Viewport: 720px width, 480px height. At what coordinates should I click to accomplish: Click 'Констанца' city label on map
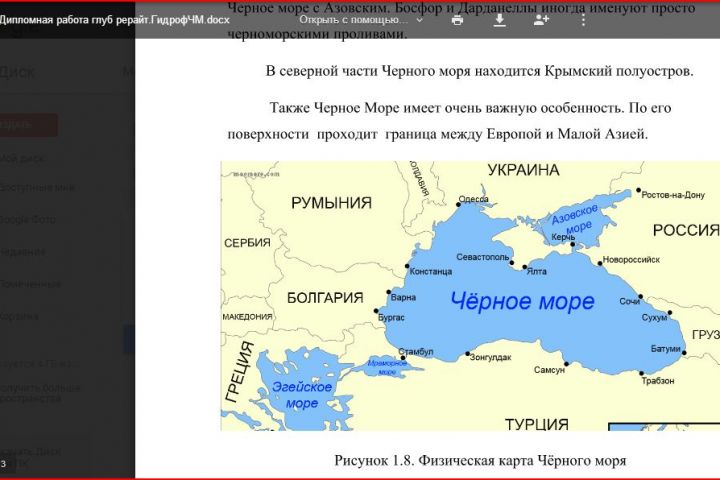[x=431, y=271]
